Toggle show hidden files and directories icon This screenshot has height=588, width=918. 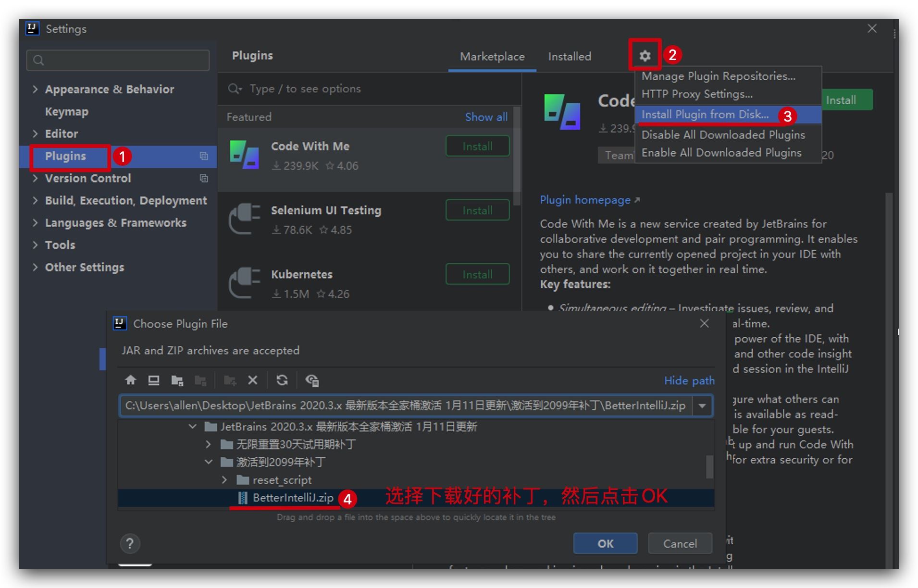[312, 380]
